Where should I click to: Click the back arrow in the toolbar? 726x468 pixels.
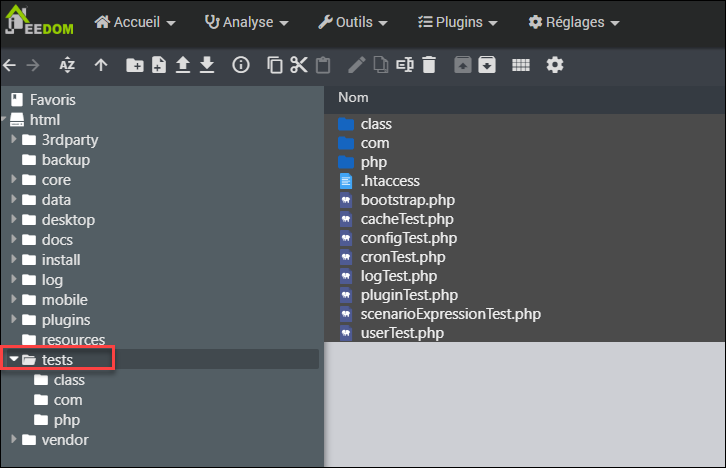[x=10, y=65]
